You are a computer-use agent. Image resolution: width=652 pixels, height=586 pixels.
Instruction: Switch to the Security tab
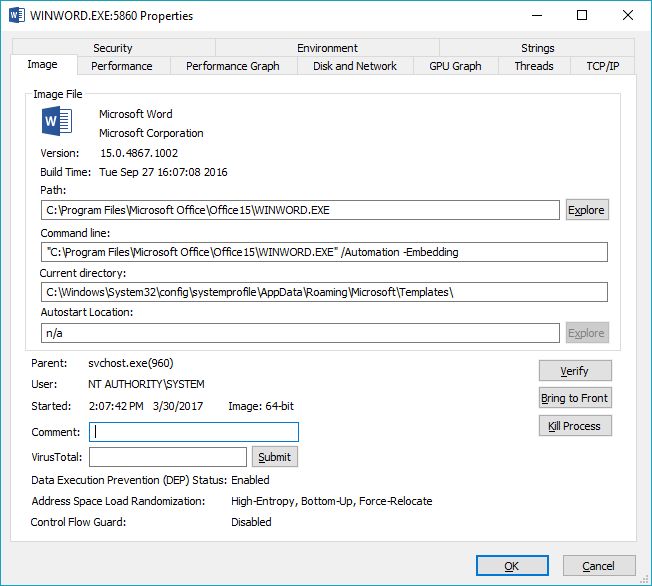click(113, 48)
